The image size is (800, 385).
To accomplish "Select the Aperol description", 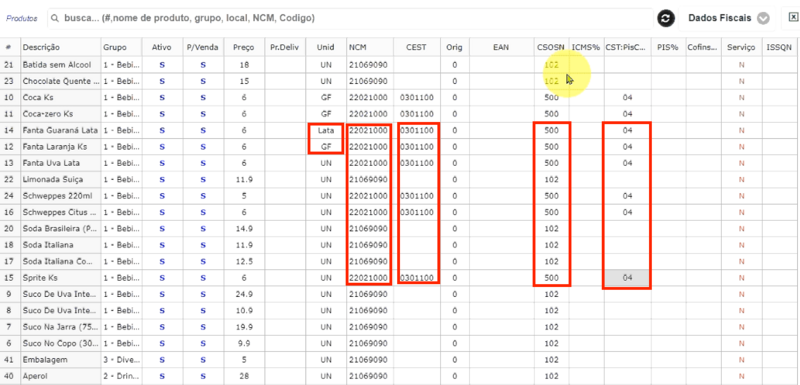I will coord(34,376).
